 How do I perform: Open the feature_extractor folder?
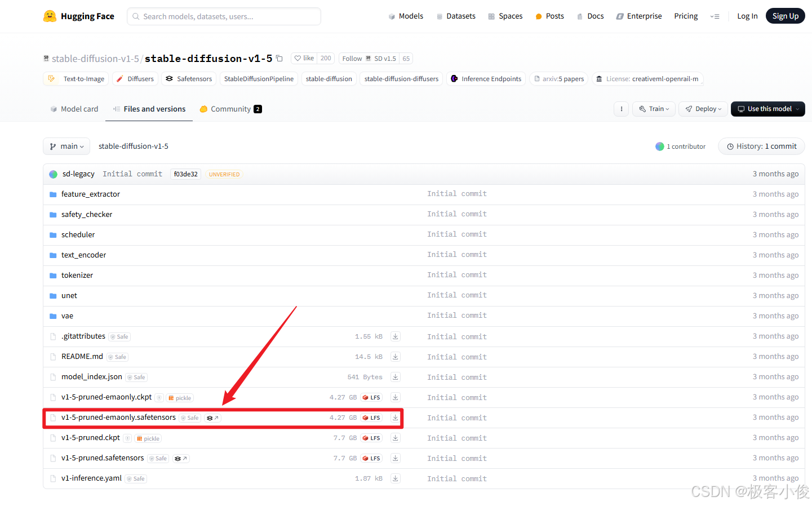coord(91,194)
